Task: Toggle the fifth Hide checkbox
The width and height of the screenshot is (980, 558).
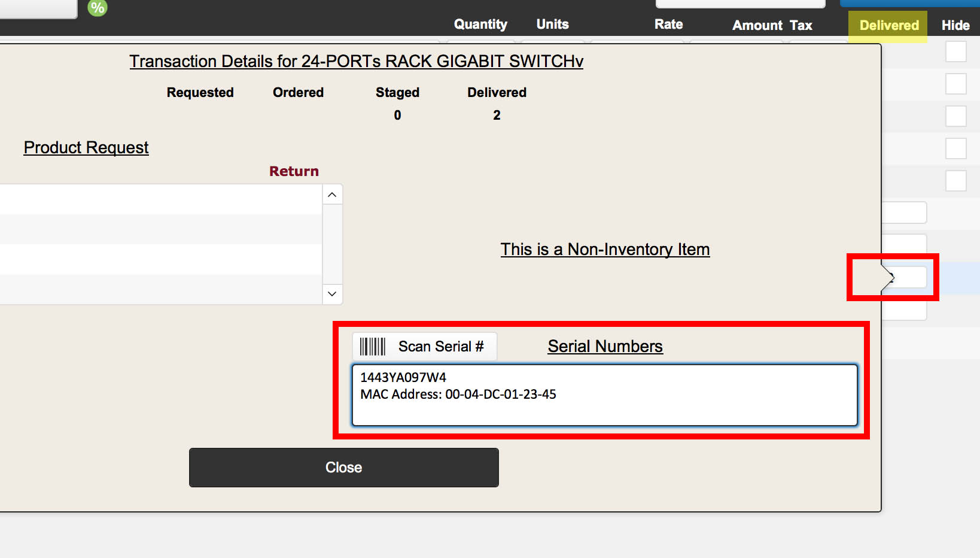Action: pos(955,181)
